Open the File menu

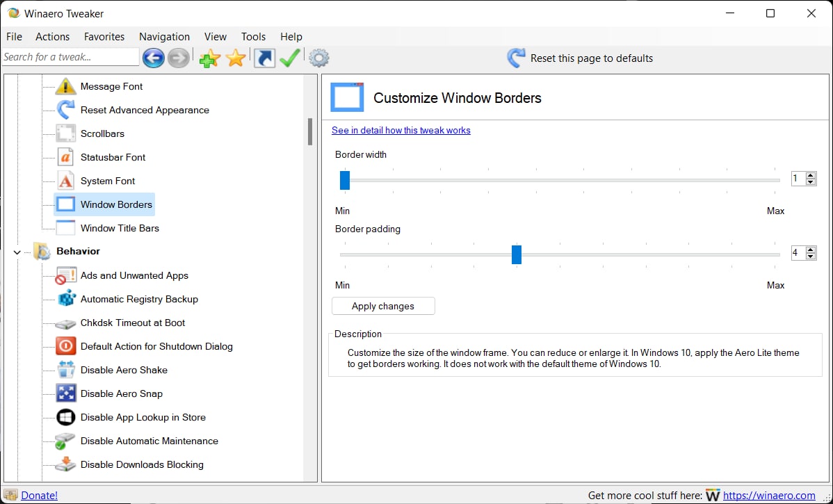tap(15, 37)
